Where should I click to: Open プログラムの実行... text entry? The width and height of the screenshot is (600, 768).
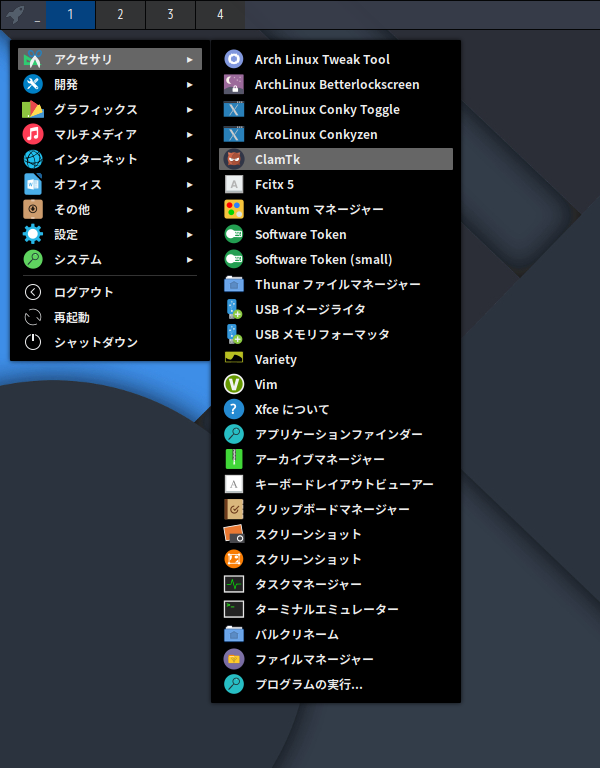pyautogui.click(x=309, y=684)
